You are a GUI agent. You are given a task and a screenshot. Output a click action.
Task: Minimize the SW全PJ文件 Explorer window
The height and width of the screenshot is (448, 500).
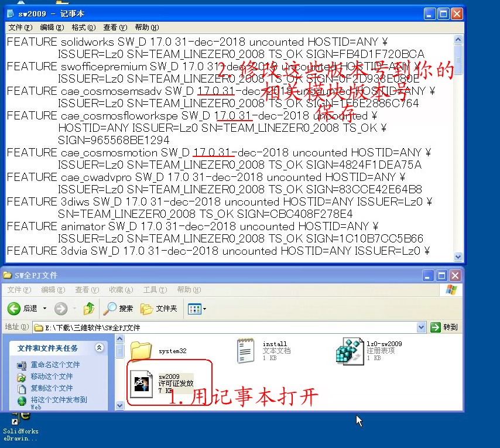tap(428, 275)
